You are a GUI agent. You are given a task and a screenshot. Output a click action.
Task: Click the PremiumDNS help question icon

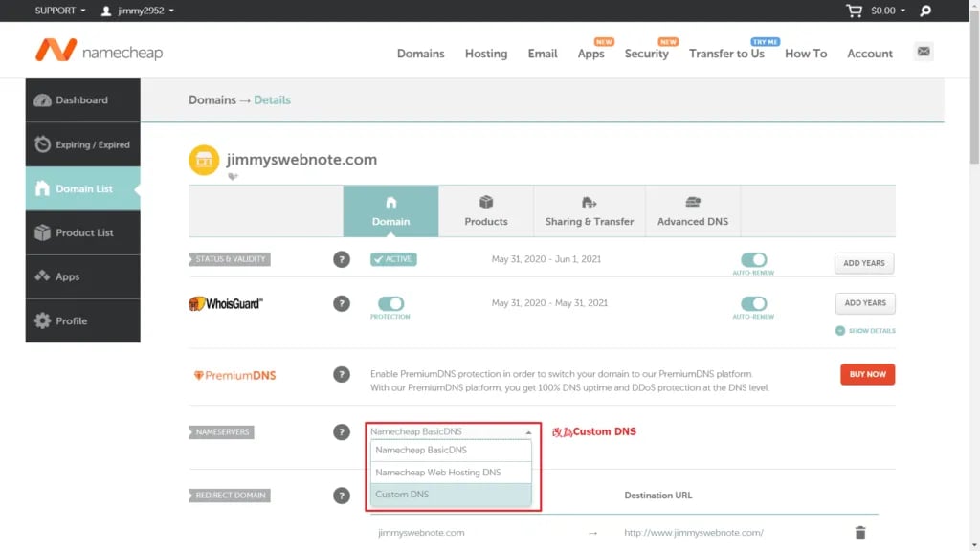[x=342, y=375]
